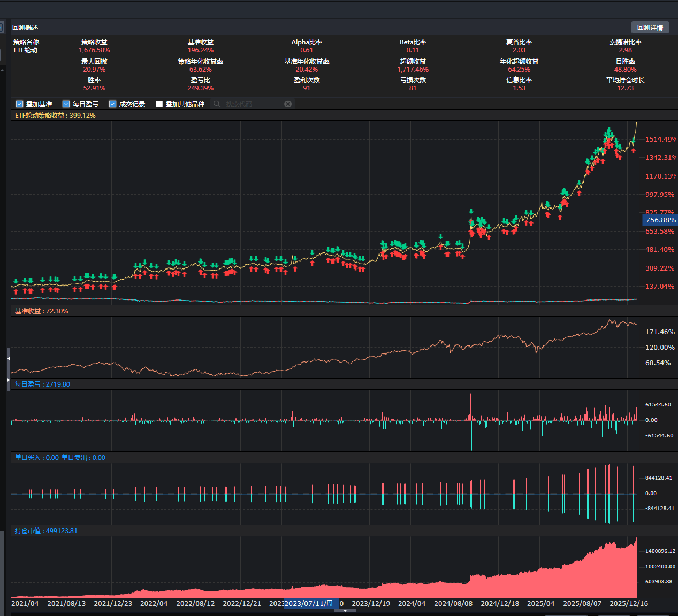Click the 盈亏比 value 249.39%

pyautogui.click(x=200, y=88)
